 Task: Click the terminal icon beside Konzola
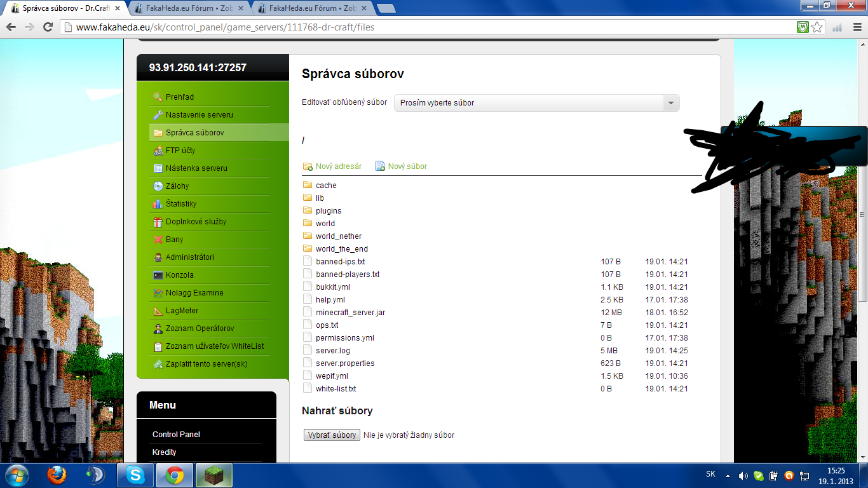point(158,275)
